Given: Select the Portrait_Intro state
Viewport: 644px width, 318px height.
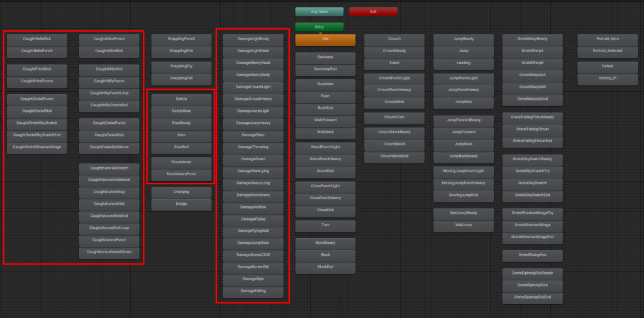Looking at the screenshot, I should pos(608,39).
